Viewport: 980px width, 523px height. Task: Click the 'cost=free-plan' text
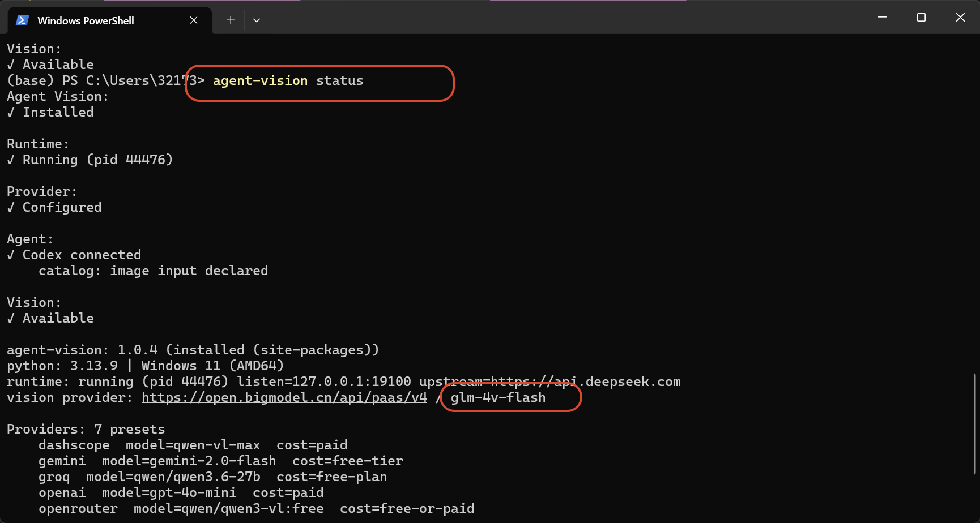[332, 477]
